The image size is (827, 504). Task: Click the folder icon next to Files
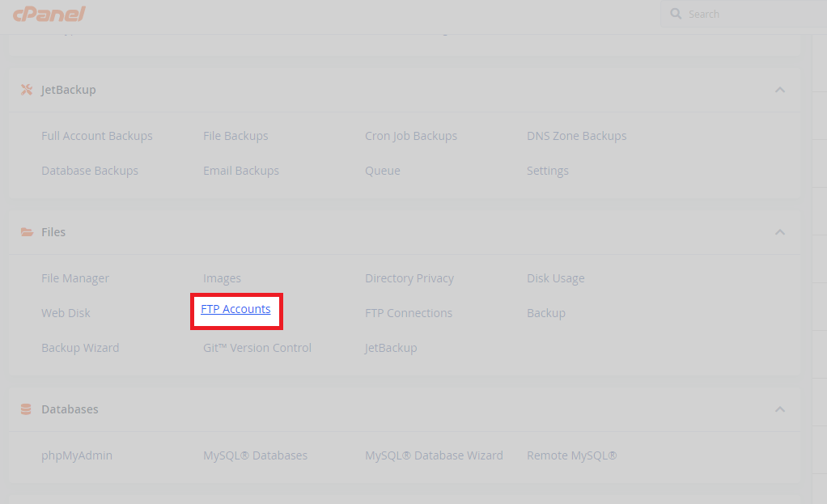click(26, 232)
